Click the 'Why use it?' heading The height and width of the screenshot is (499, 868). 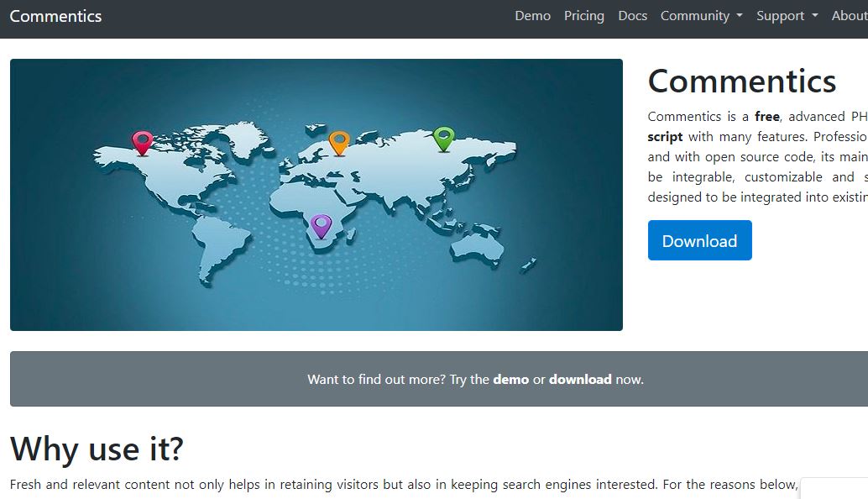(97, 449)
